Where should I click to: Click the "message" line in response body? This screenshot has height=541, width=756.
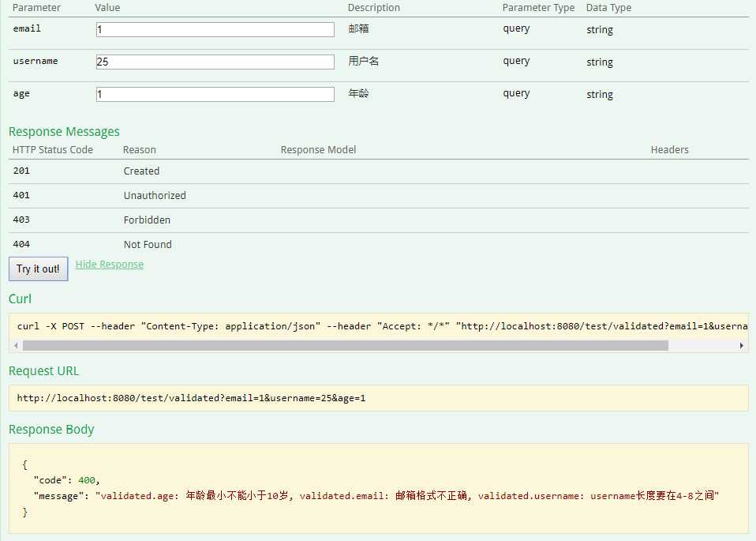(x=376, y=496)
